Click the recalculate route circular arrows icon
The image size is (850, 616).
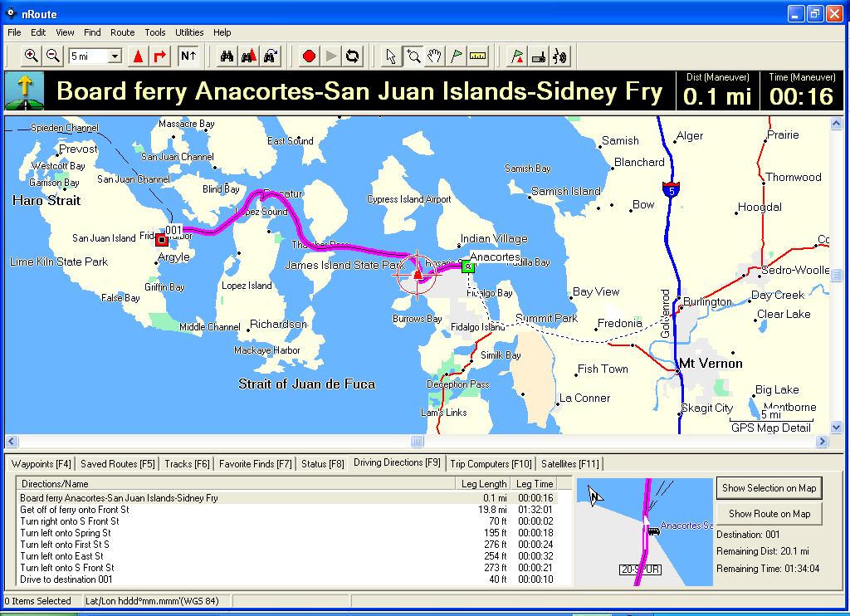352,56
